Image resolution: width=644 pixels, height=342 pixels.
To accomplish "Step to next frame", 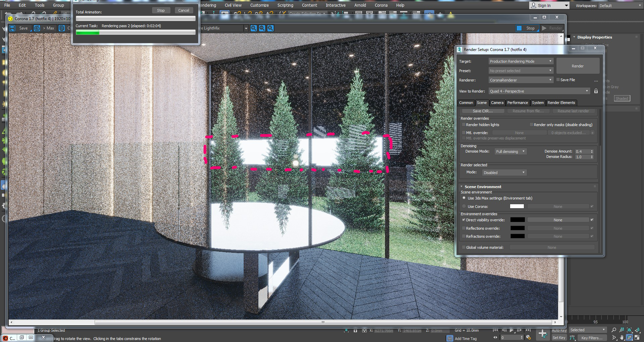I will coord(519,330).
